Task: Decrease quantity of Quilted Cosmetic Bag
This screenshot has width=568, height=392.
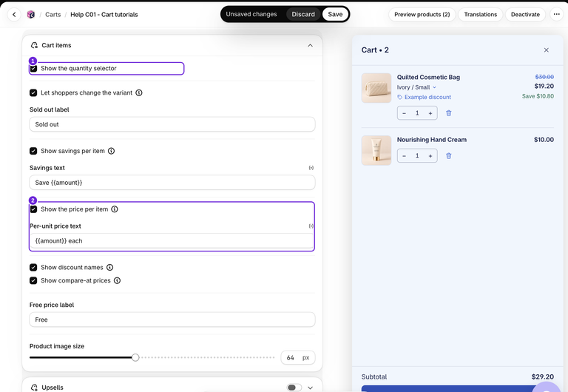Action: point(405,113)
